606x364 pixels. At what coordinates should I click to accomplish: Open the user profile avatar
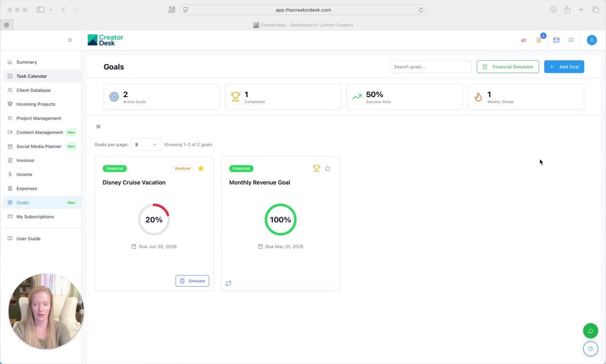[592, 40]
